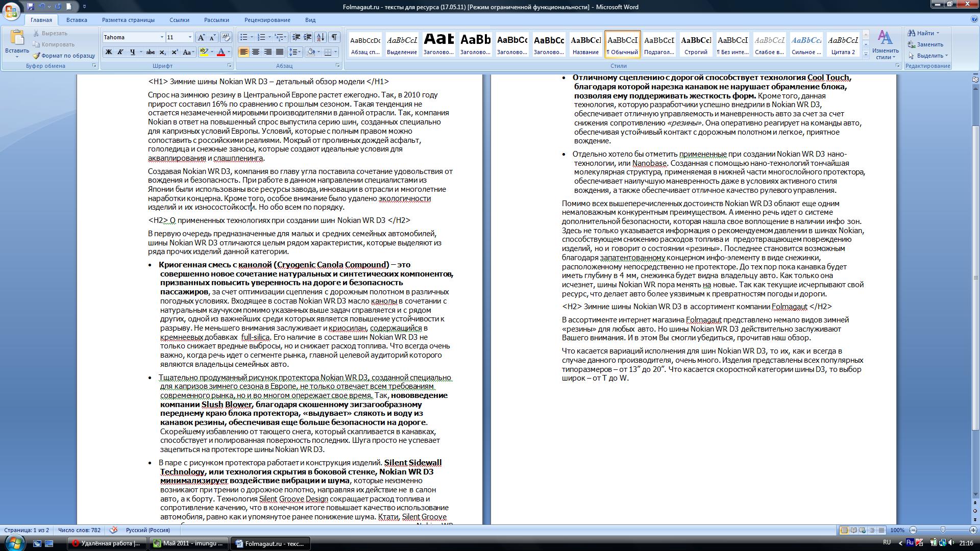Viewport: 980px width, 551px height.
Task: Toggle italic formatting (К) button
Action: click(120, 52)
